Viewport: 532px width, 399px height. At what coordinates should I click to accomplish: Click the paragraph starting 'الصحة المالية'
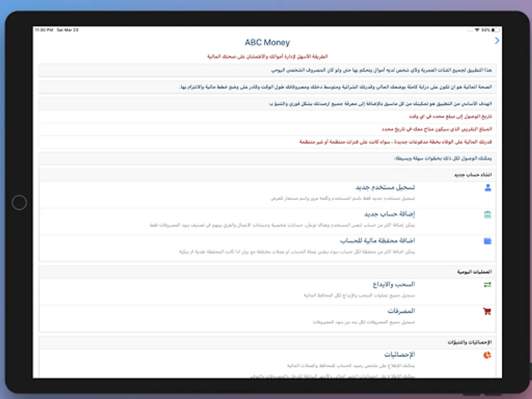pyautogui.click(x=336, y=87)
